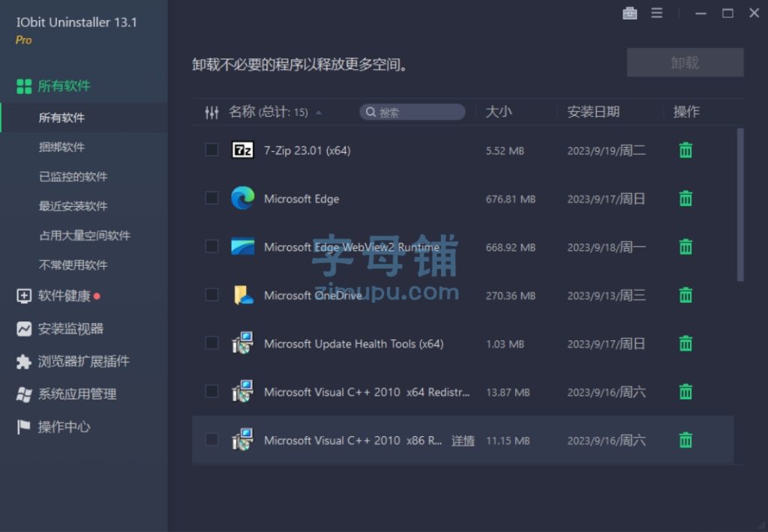
Task: Show 不常使用软件 list
Action: click(x=73, y=265)
